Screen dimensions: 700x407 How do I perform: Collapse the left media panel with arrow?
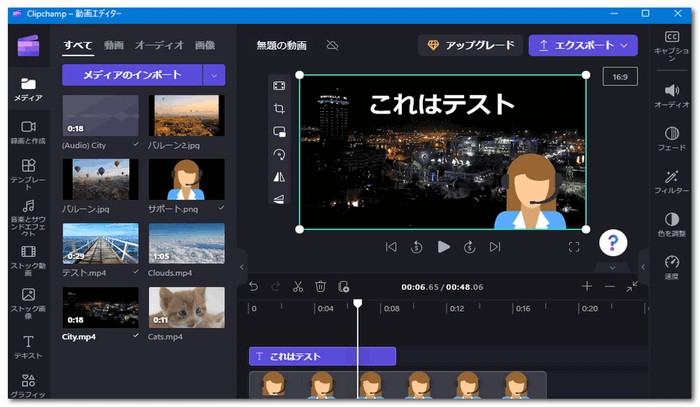241,267
